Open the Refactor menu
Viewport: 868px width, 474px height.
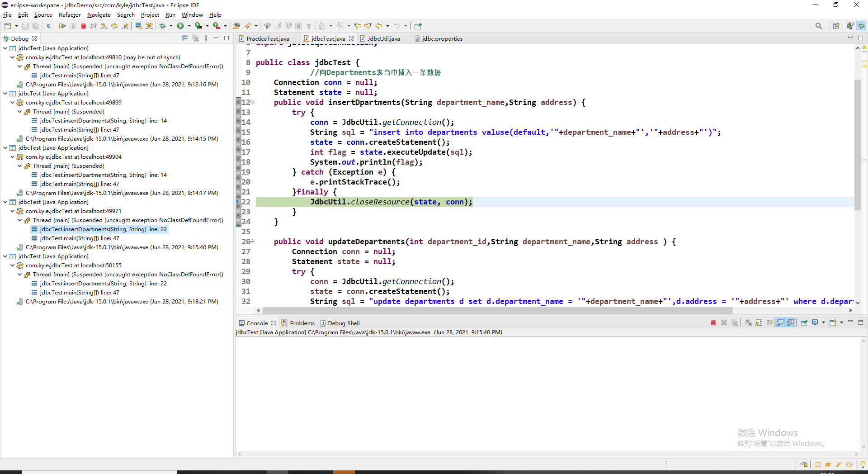pyautogui.click(x=70, y=15)
